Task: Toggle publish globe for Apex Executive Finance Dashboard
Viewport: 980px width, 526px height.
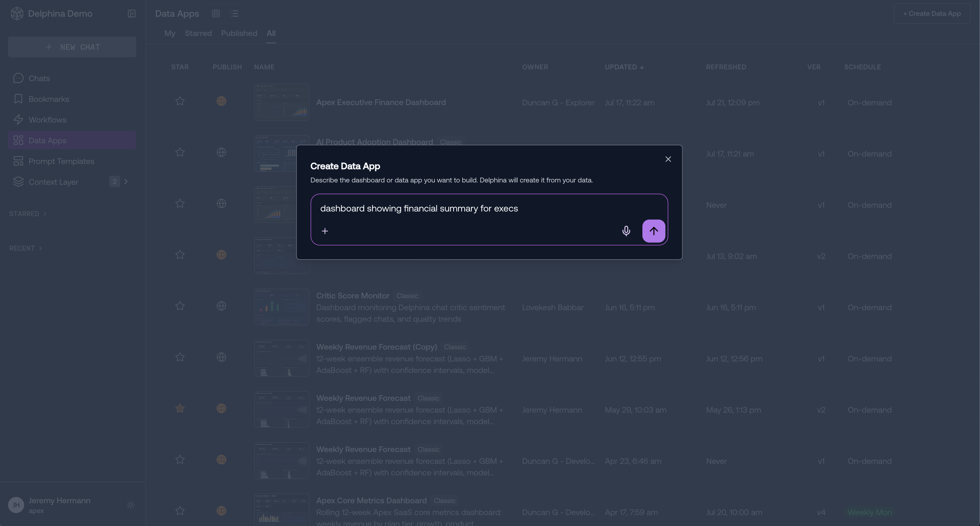Action: (x=221, y=101)
